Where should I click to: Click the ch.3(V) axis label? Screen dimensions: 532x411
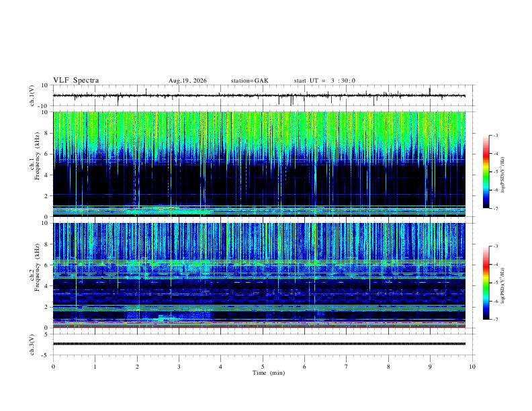(x=32, y=345)
